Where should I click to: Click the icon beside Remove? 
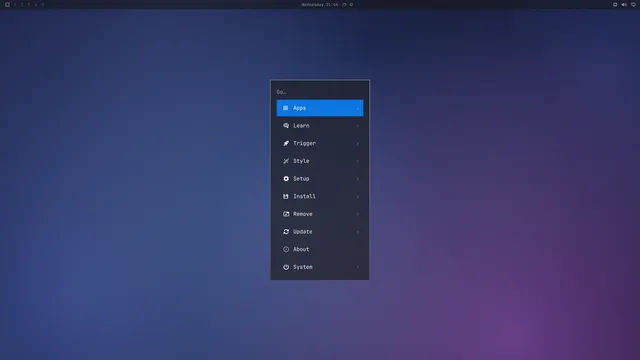tap(286, 214)
